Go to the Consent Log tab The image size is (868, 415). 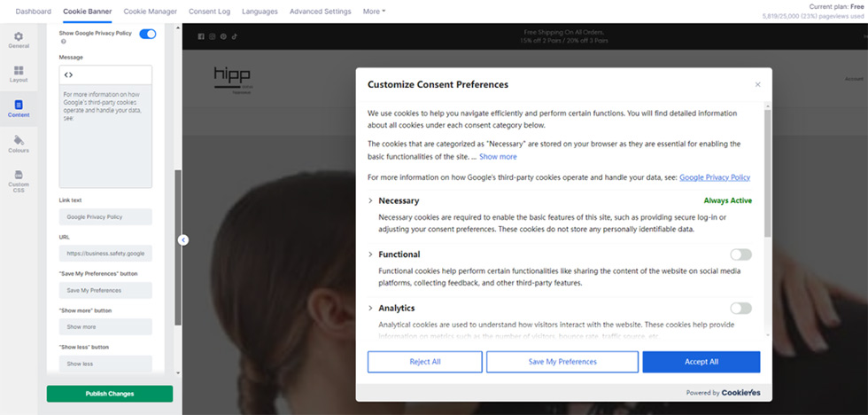pos(208,12)
